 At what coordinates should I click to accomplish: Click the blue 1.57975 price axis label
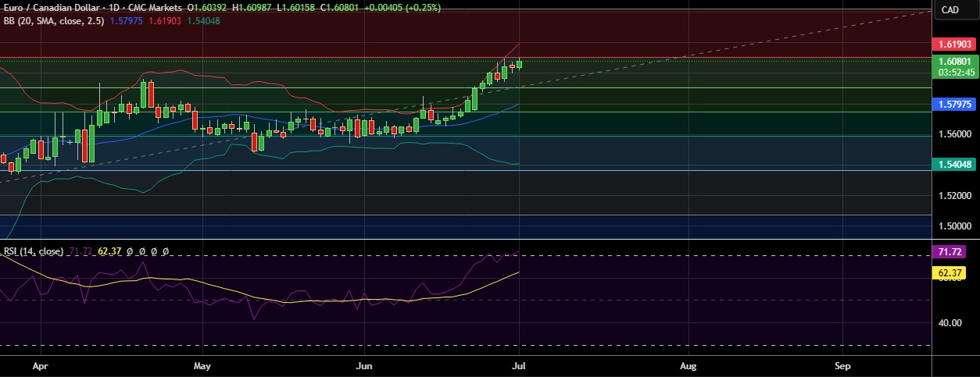(956, 103)
